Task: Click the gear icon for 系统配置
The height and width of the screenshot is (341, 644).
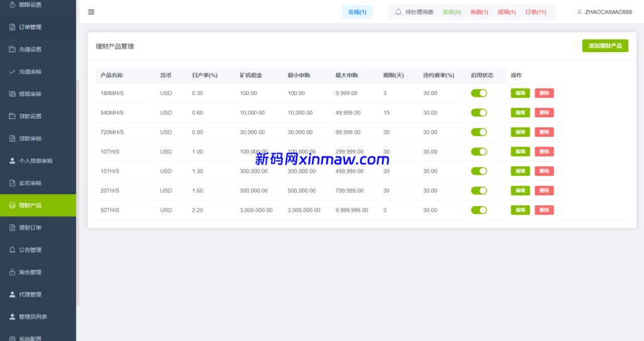Action: tap(13, 338)
